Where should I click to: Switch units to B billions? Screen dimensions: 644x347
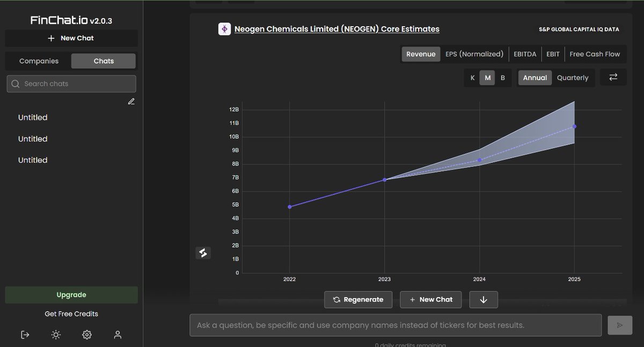tap(503, 77)
